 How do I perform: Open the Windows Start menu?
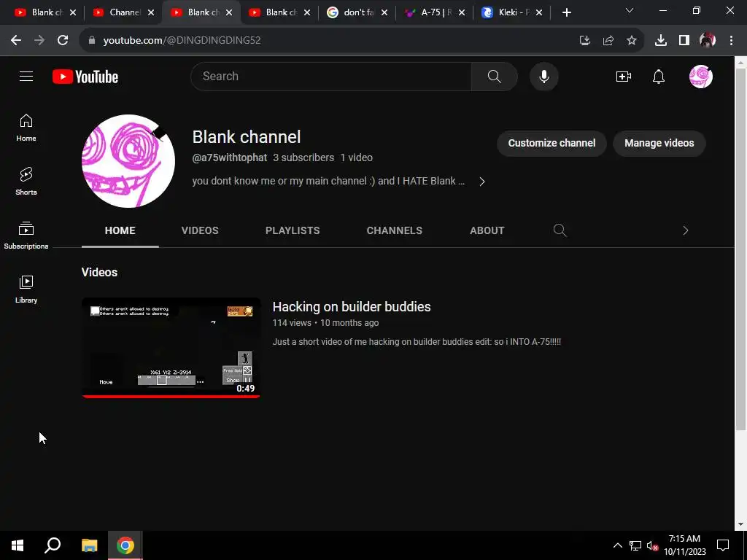[x=18, y=545]
